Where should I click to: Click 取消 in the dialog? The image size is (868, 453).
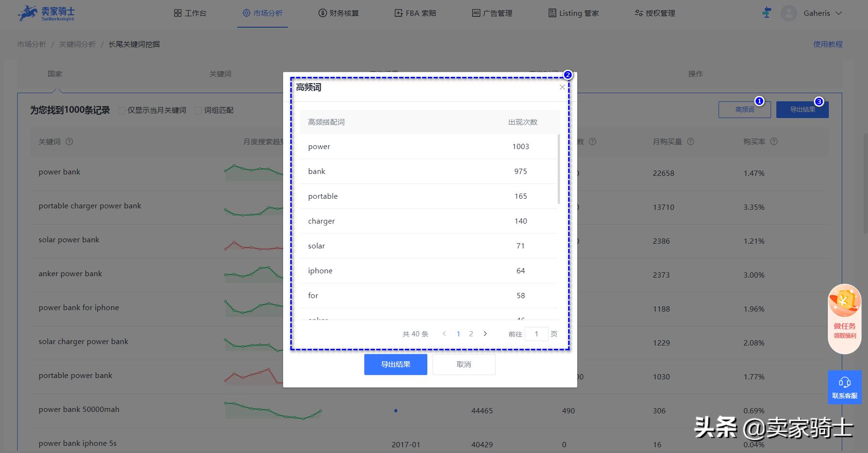[464, 364]
